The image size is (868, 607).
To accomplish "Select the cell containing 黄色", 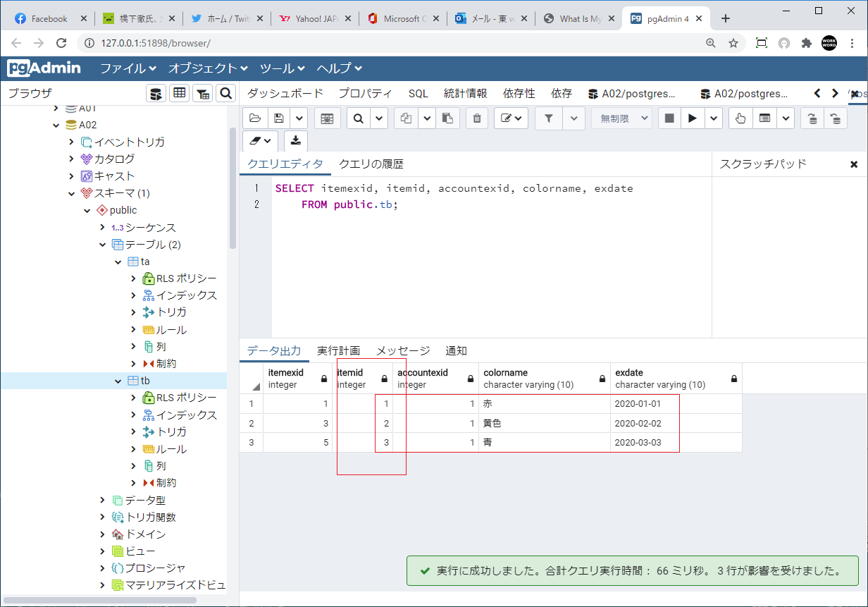I will (544, 424).
